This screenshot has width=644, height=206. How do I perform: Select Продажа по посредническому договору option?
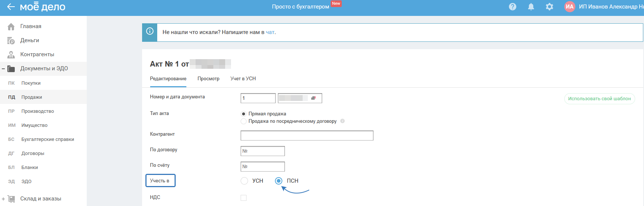(244, 121)
